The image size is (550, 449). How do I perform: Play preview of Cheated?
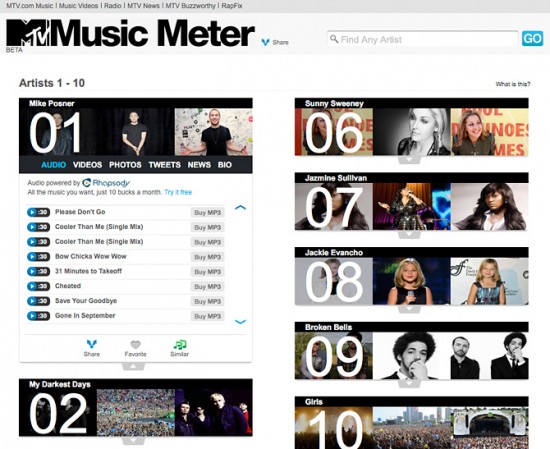(38, 286)
